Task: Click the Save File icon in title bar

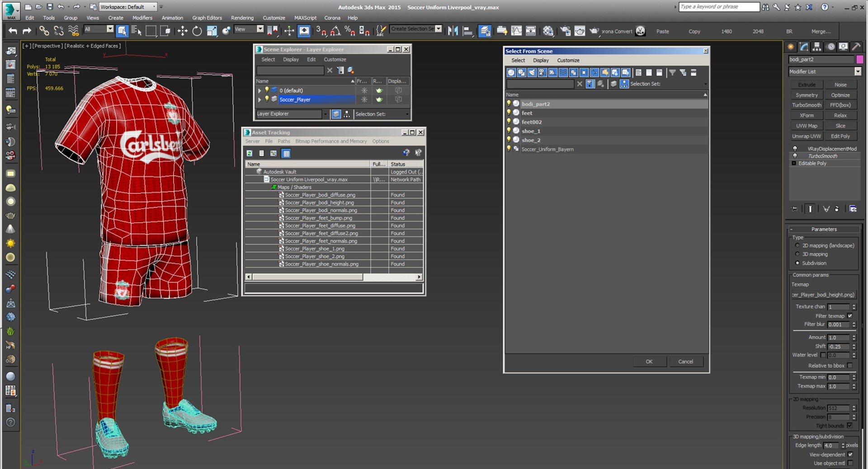Action: [x=50, y=7]
